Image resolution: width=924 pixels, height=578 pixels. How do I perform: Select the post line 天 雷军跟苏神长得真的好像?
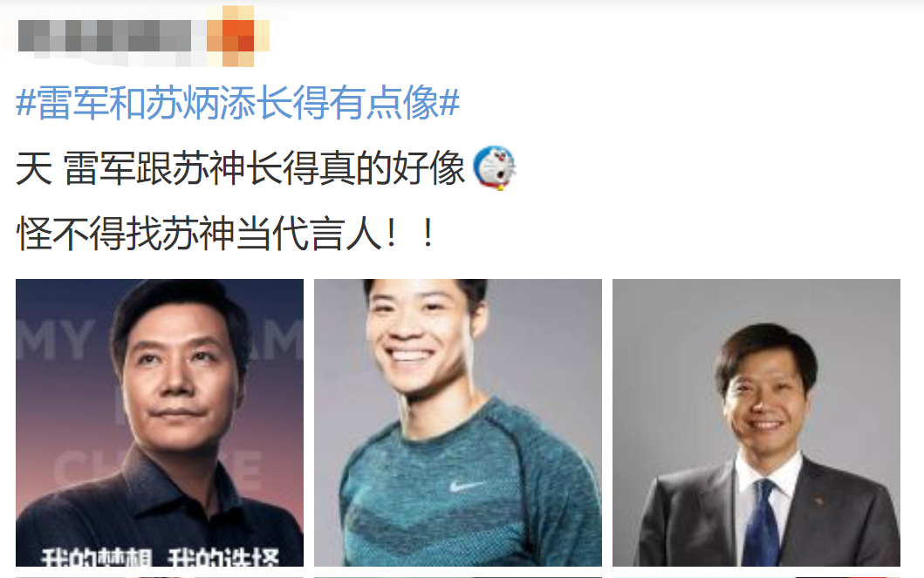pyautogui.click(x=241, y=168)
